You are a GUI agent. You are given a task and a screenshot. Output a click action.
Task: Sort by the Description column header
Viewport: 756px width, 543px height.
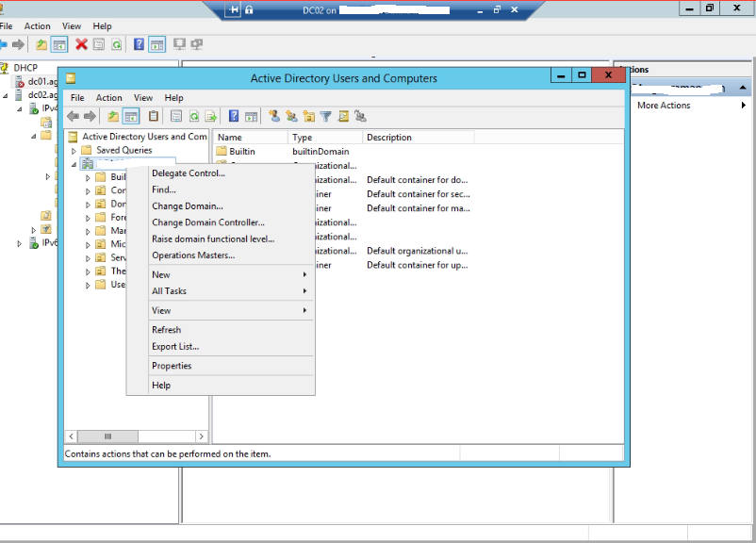point(419,138)
